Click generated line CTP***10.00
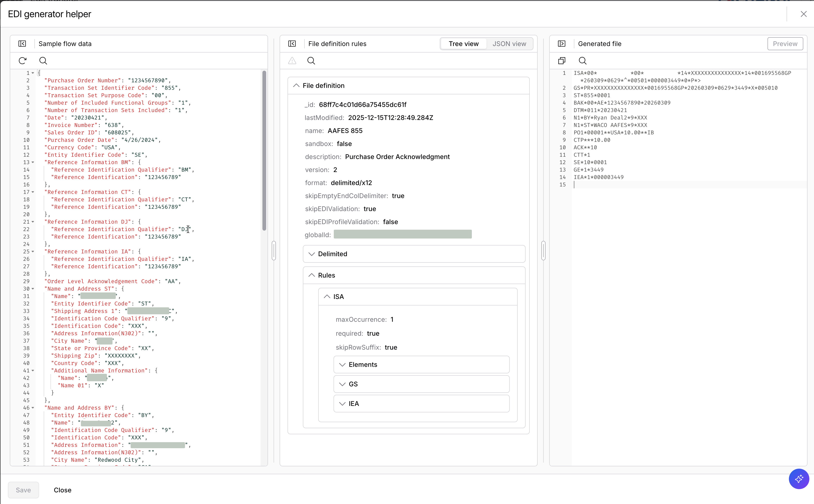Viewport: 814px width, 504px height. coord(592,140)
